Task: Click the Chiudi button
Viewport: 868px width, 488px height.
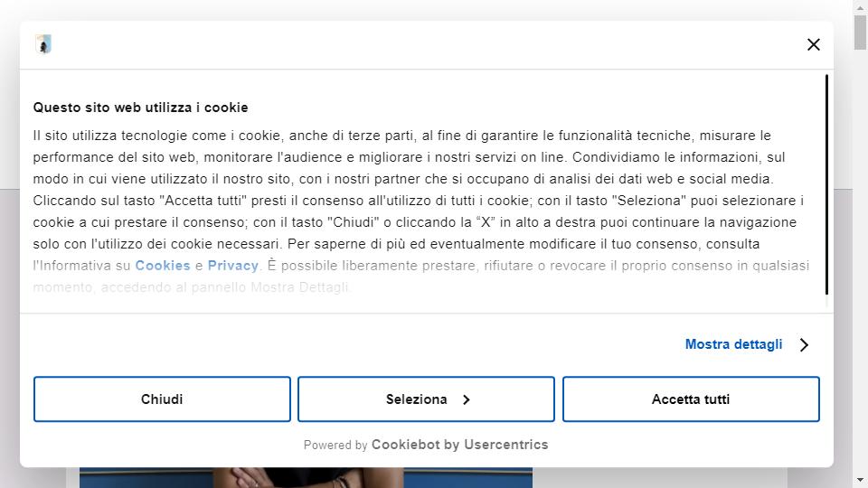Action: pyautogui.click(x=162, y=399)
